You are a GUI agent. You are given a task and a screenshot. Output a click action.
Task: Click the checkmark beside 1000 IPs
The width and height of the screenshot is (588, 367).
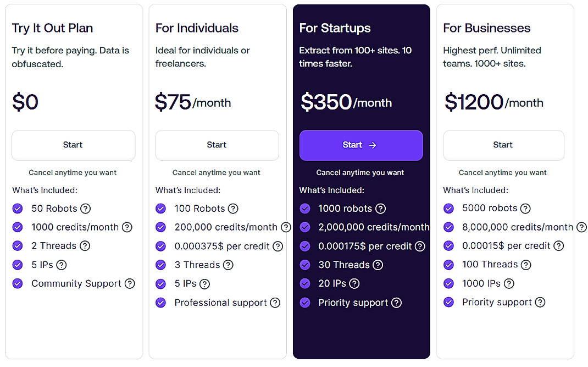(x=448, y=283)
